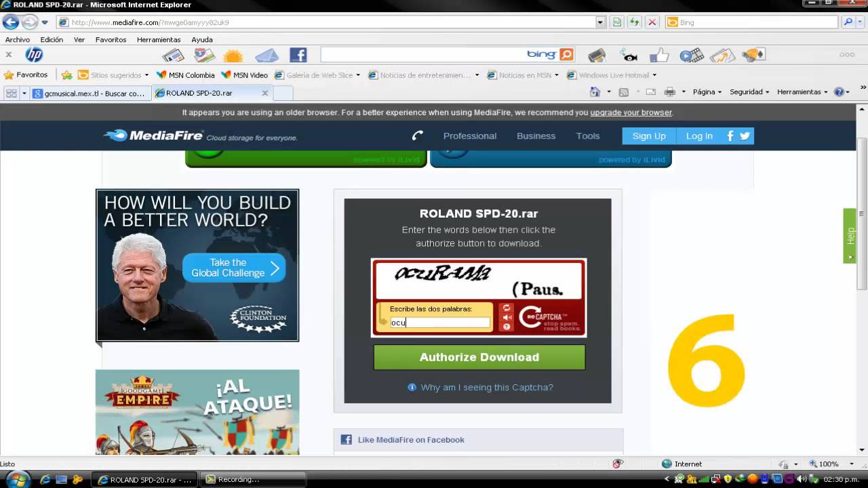Open the fish games icon in toolbar
868x488 pixels.
tap(630, 56)
